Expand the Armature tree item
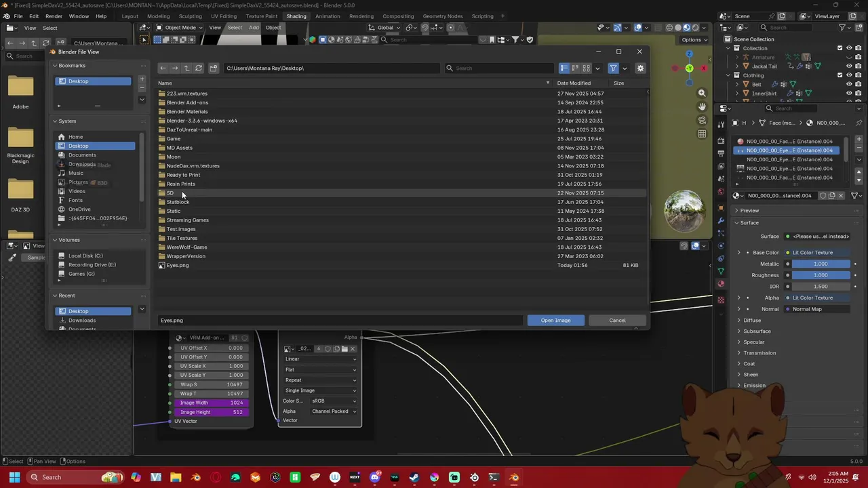The height and width of the screenshot is (488, 868). 737,58
